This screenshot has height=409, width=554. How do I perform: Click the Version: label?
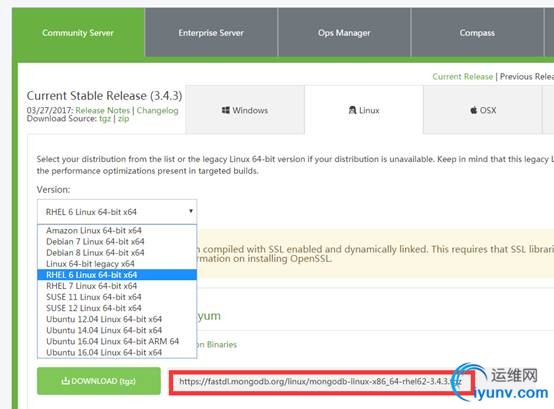(x=53, y=190)
